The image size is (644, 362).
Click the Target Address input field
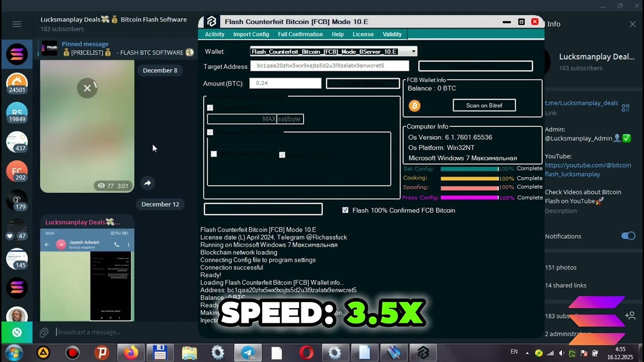tap(330, 66)
